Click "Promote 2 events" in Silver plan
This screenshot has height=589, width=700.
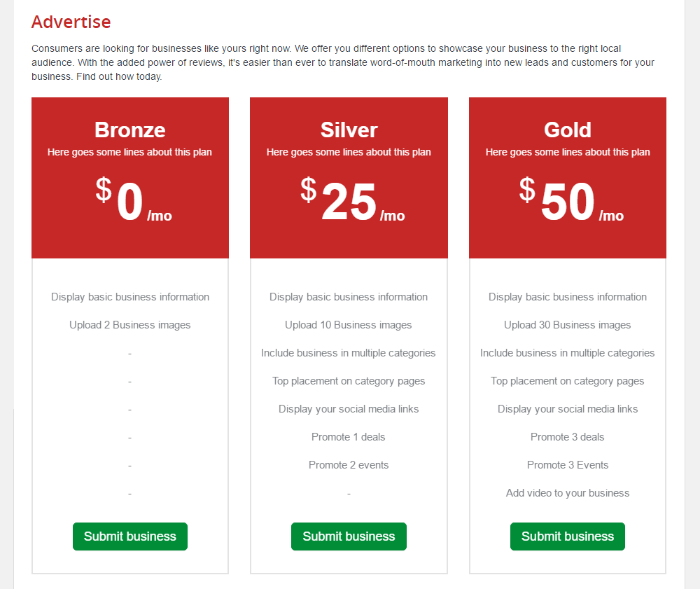tap(349, 465)
